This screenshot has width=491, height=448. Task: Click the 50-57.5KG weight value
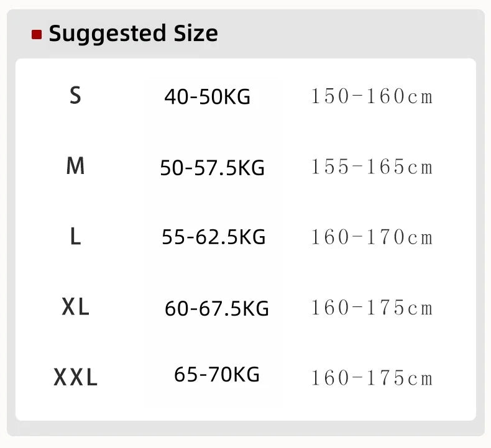[x=213, y=168]
